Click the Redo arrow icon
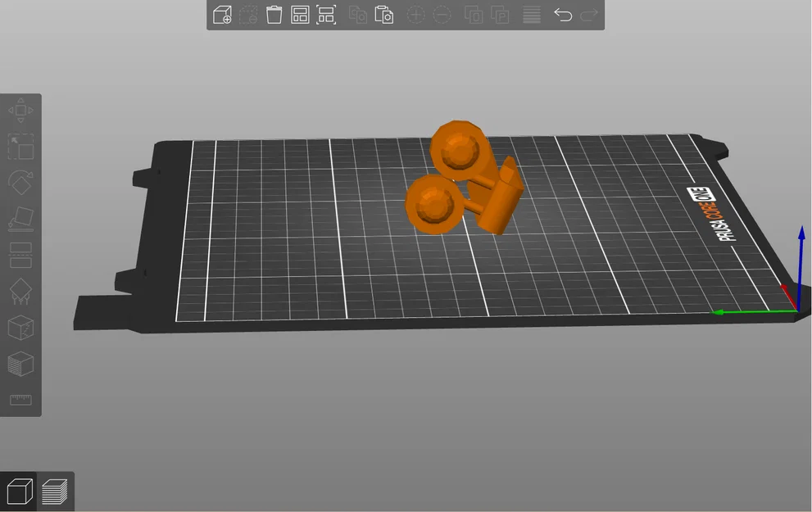Screen dimensions: 812x512 [589, 15]
